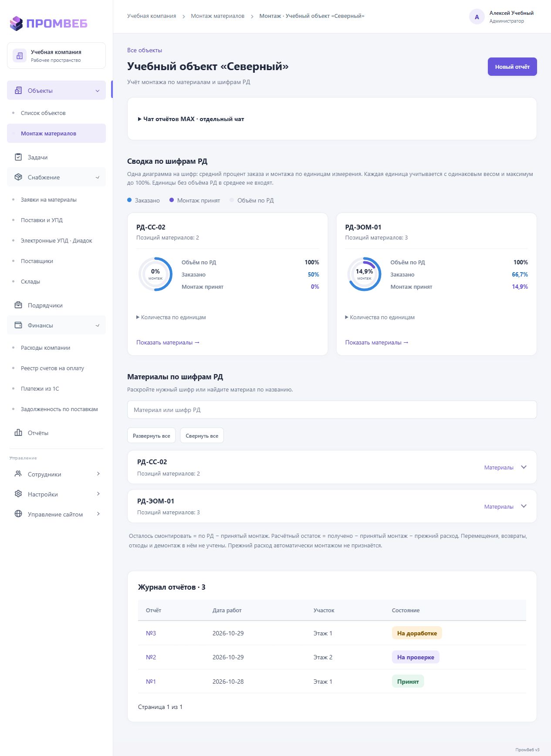
Task: Expand Количества по единицам in РД-СС-02 card
Action: pos(171,317)
